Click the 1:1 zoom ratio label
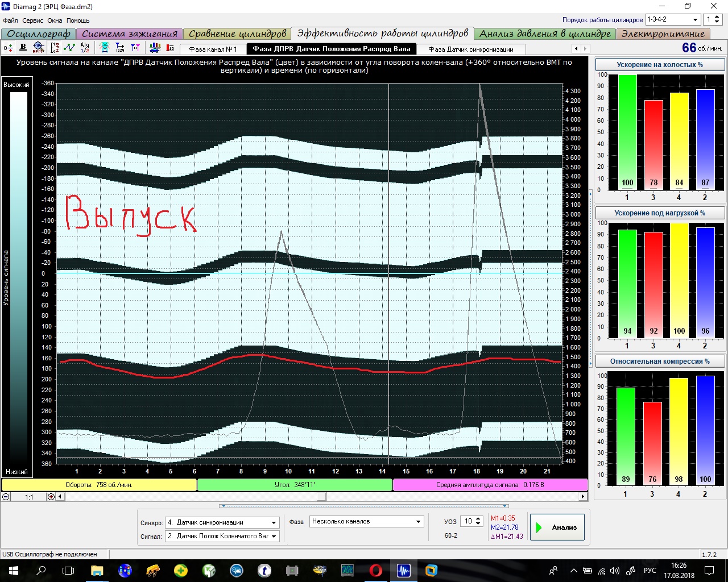 point(29,497)
